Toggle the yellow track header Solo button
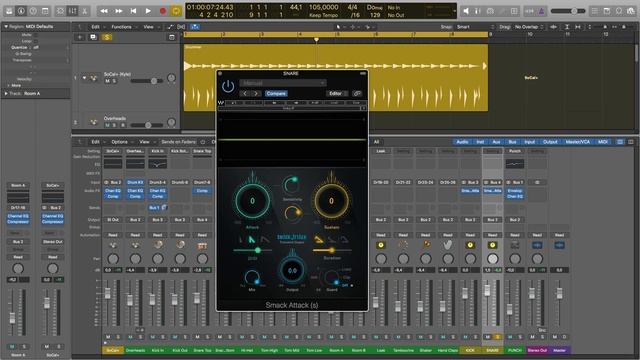Screen dimensions: 640x360 tap(107, 37)
